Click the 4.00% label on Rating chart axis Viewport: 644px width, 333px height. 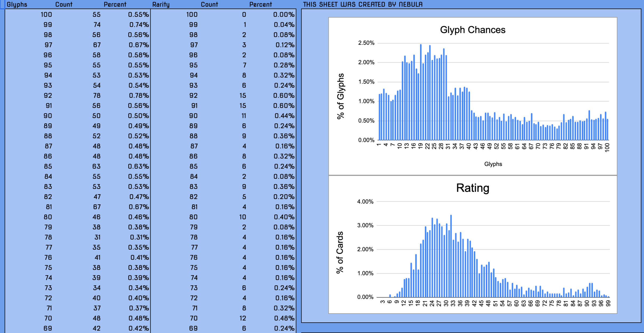point(365,202)
